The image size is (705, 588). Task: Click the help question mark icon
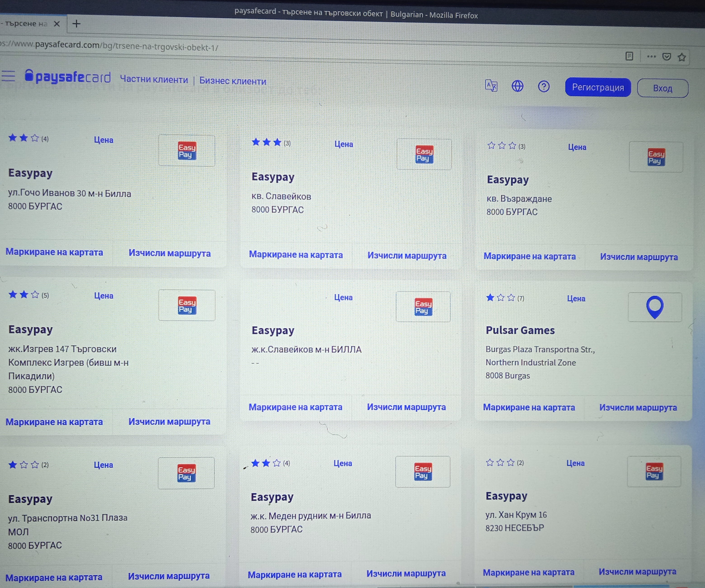point(543,87)
